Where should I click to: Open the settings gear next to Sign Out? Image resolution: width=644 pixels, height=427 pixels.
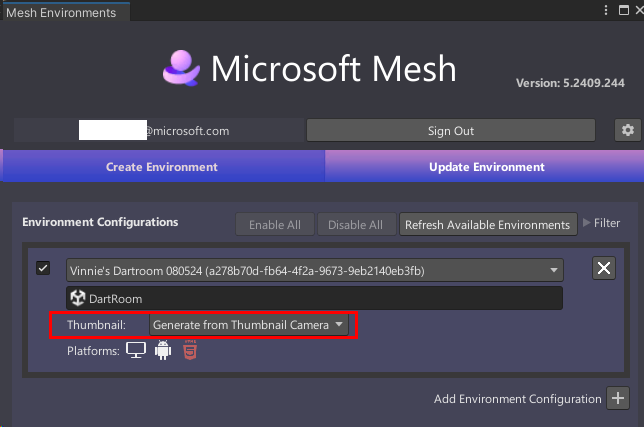[627, 131]
